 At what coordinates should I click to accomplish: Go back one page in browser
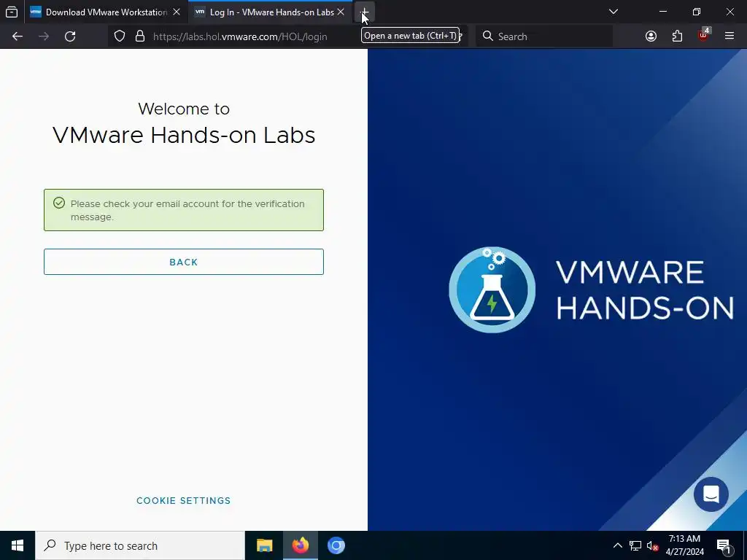[18, 36]
